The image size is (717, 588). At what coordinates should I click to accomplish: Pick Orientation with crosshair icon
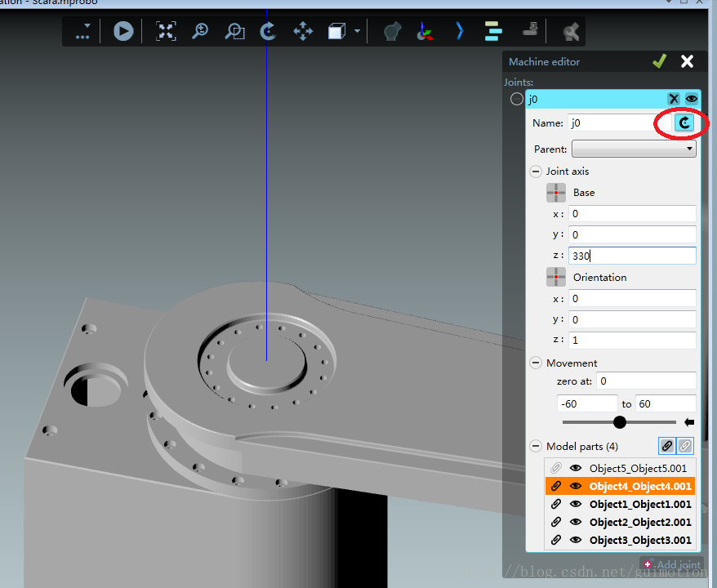tap(556, 277)
